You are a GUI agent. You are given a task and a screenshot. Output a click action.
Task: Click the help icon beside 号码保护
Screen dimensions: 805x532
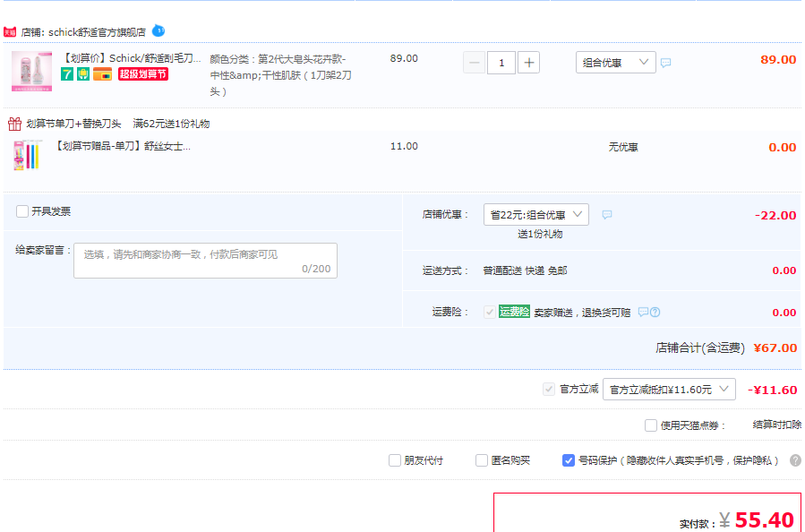(795, 460)
